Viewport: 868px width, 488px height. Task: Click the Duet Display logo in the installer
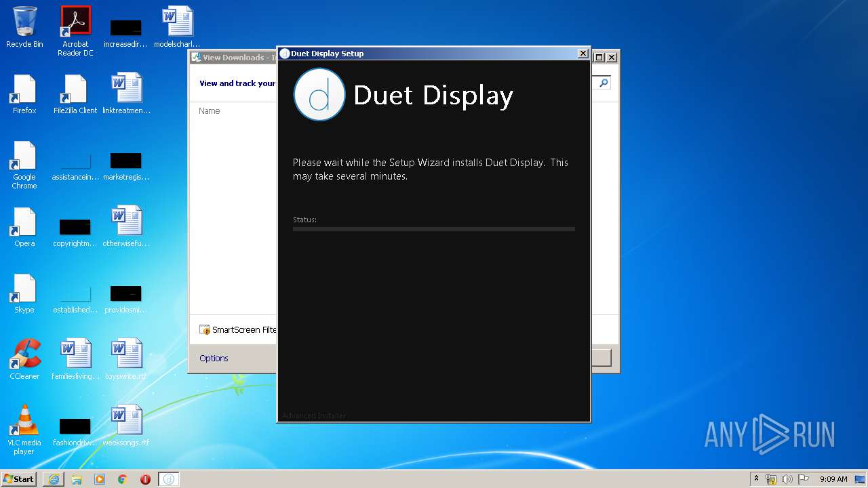point(319,95)
